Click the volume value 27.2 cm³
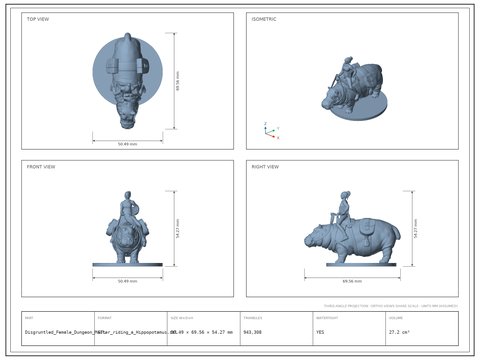The width and height of the screenshot is (480, 360). (399, 332)
